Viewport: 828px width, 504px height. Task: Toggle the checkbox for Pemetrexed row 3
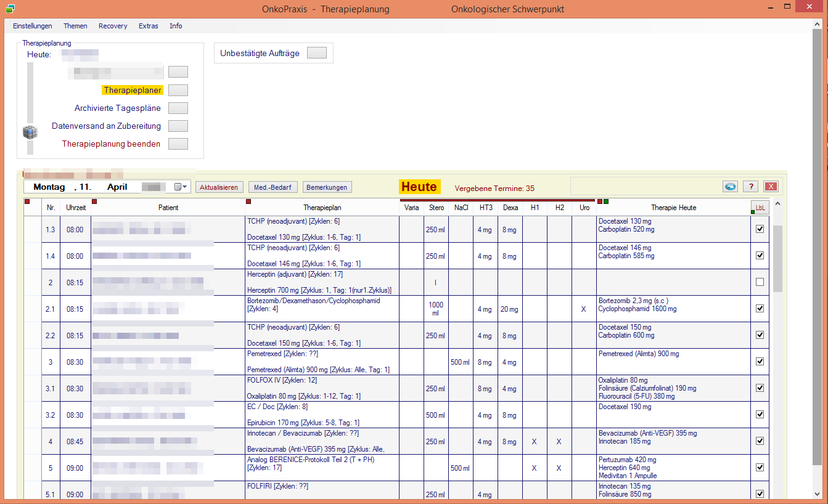pyautogui.click(x=760, y=362)
